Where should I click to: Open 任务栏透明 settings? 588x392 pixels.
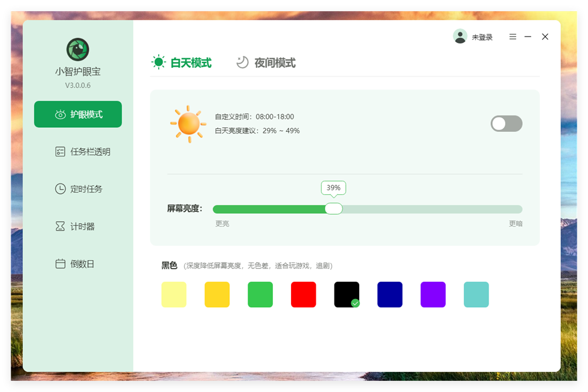pyautogui.click(x=82, y=152)
